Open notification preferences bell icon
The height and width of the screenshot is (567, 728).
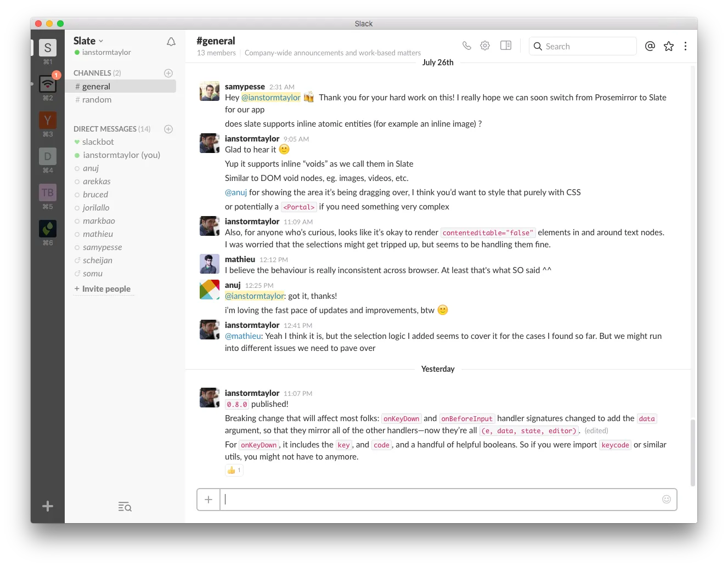click(171, 42)
